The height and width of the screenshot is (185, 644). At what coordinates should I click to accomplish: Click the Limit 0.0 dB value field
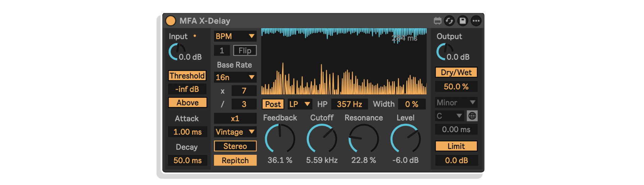456,160
